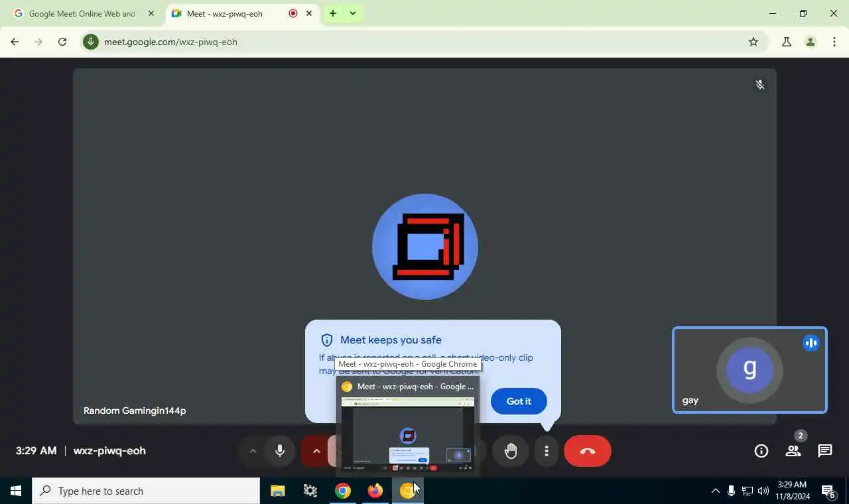Click the speaking indicator on gay tile
Image resolution: width=849 pixels, height=504 pixels.
point(811,343)
